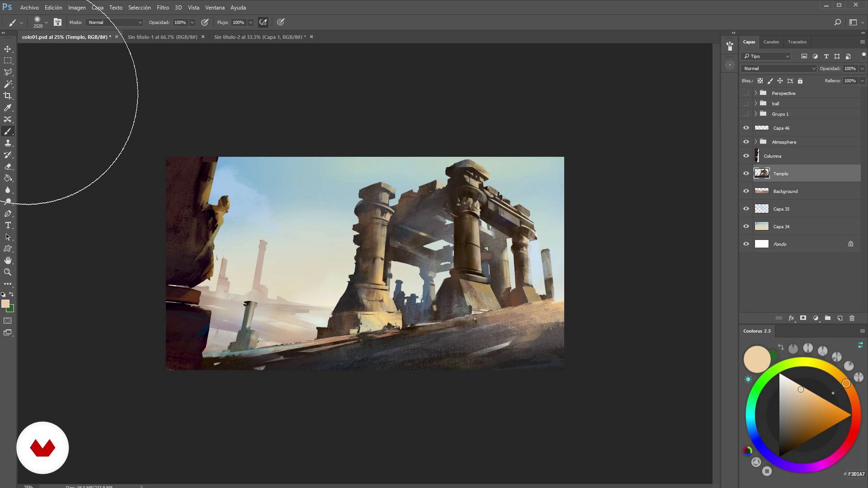Toggle Quick Mask mode
Viewport: 868px width, 488px height.
tap(8, 321)
